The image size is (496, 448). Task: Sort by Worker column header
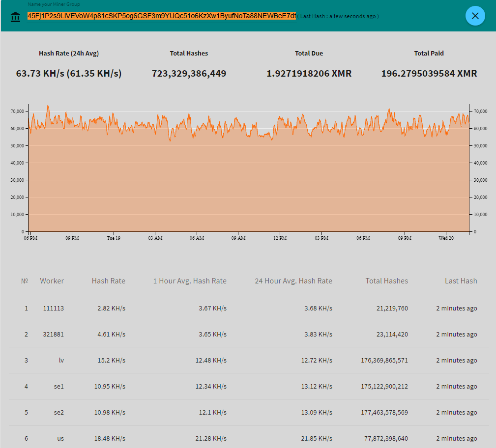click(52, 281)
